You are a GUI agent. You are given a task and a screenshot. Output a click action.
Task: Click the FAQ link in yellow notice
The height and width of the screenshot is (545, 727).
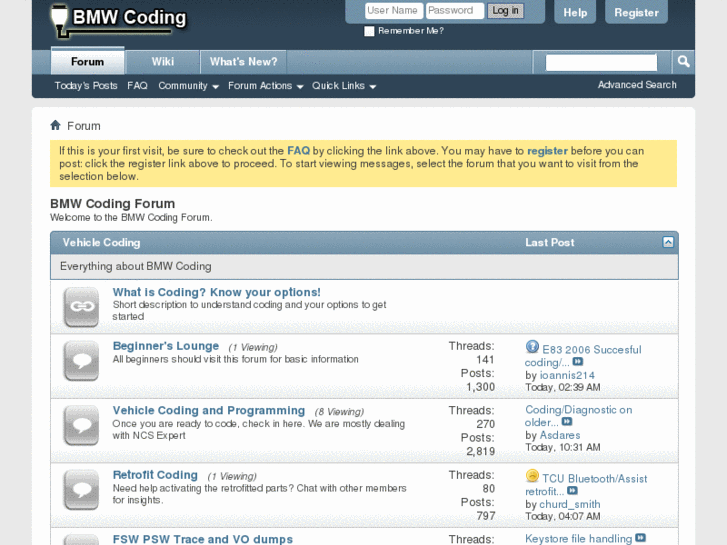[x=298, y=151]
